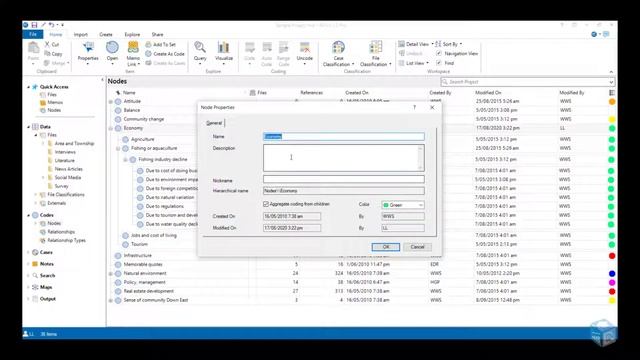Select Relationship Types under Codes
Viewport: 640px width, 360px height.
(66, 240)
